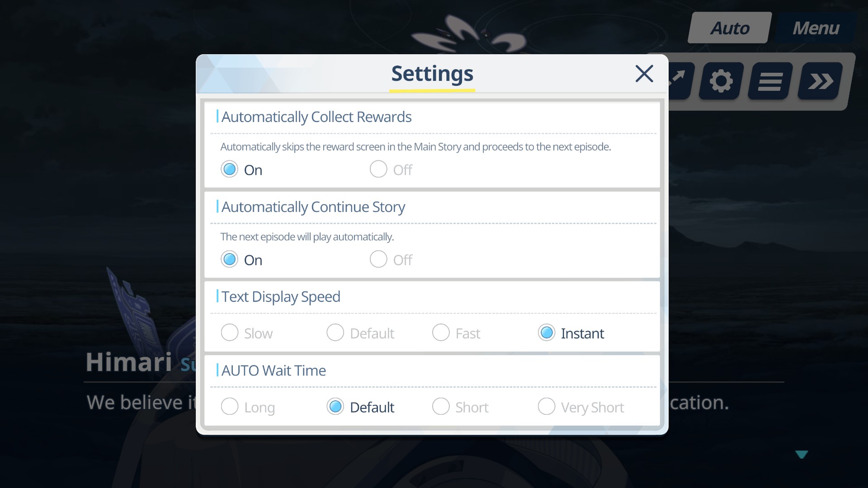868x488 pixels.
Task: Close the Settings dialog with X
Action: tap(644, 73)
